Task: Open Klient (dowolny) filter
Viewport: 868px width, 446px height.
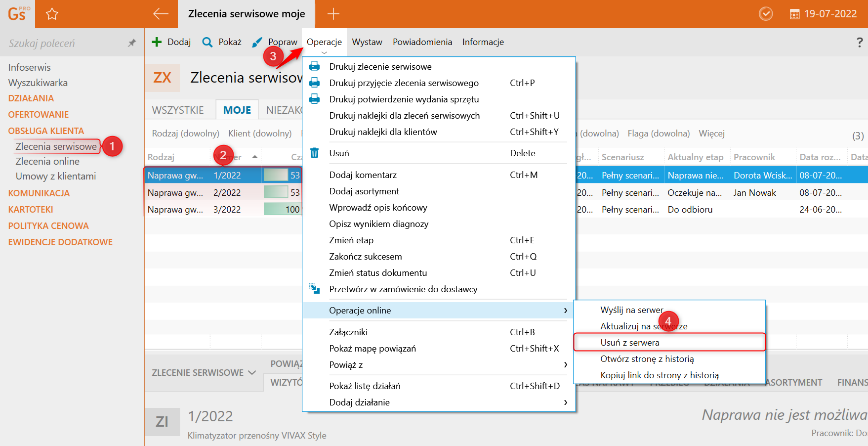Action: pyautogui.click(x=260, y=134)
